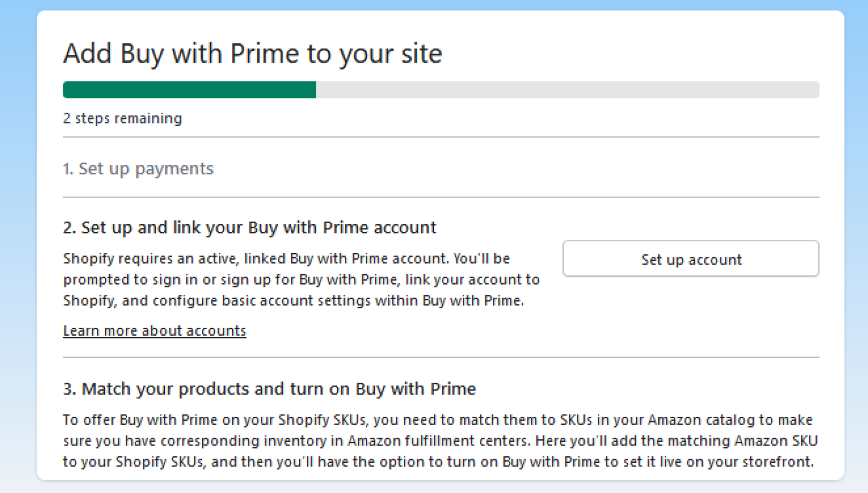Open the Buy with Prime account setup flow

point(691,258)
